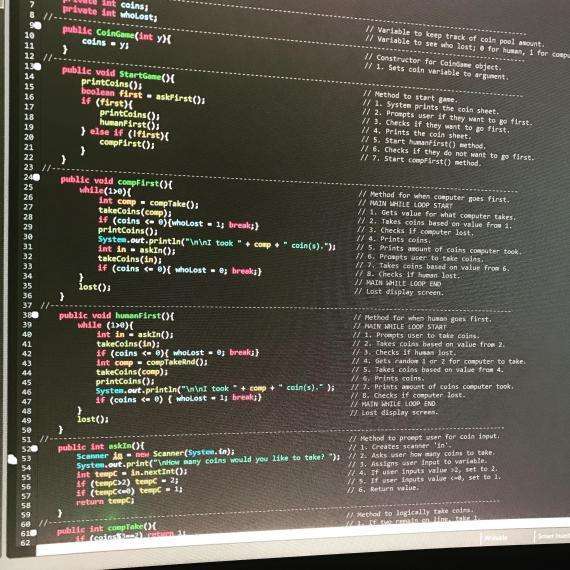Collapse the humanFirst method fold at line 38
570x570 pixels.
click(x=35, y=315)
